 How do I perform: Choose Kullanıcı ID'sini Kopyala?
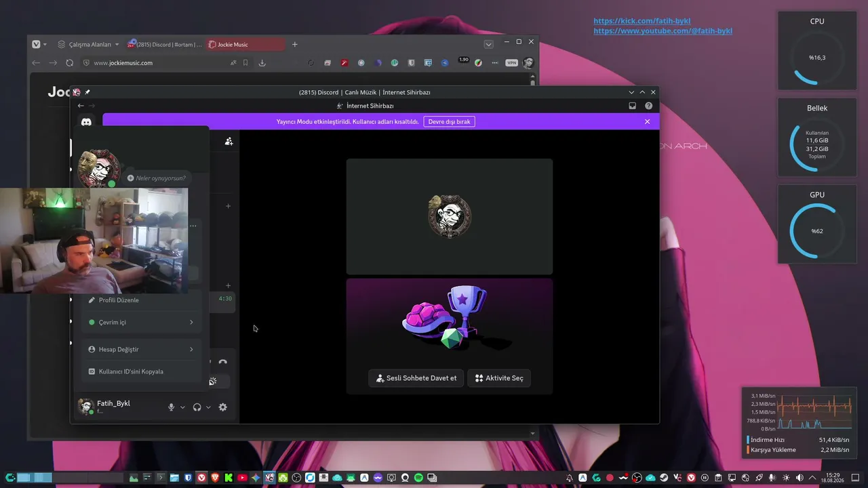point(142,371)
